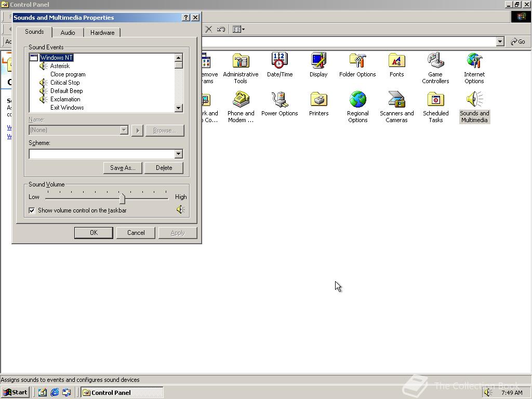The image size is (532, 399).
Task: Launch Internet Explorer from quick launch
Action: (55, 393)
